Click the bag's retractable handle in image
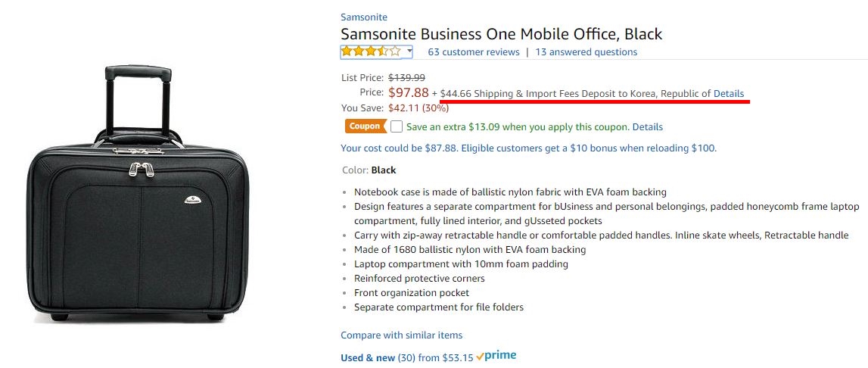868x368 pixels. pyautogui.click(x=138, y=100)
